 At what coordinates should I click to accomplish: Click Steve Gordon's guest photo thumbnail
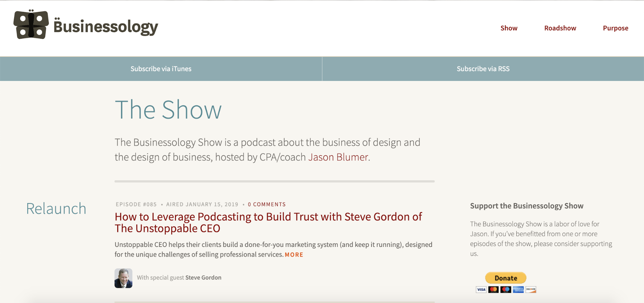(x=123, y=278)
